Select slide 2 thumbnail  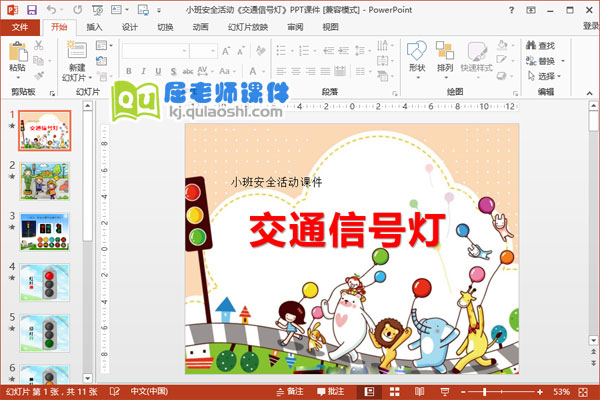pyautogui.click(x=45, y=181)
